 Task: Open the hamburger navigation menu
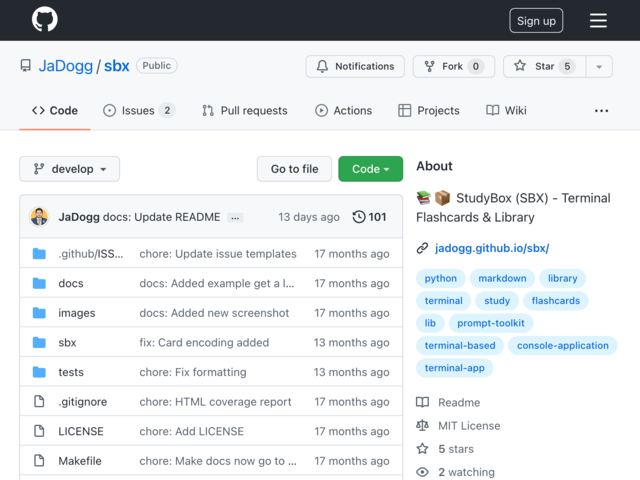click(598, 20)
